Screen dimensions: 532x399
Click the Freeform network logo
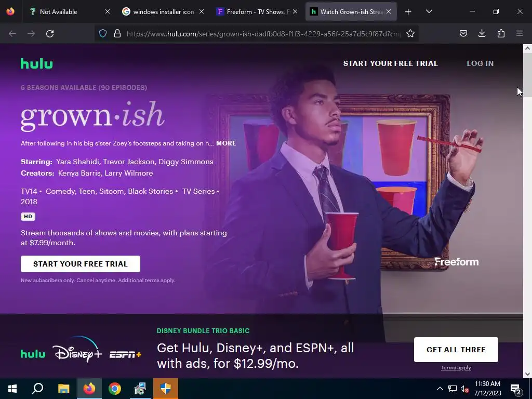tap(456, 262)
